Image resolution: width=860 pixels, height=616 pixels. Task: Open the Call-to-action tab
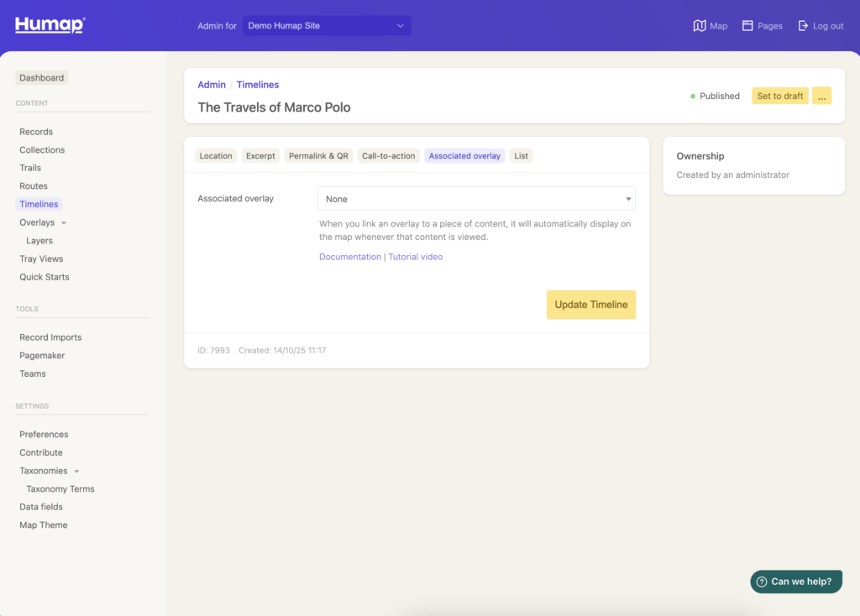coord(388,156)
